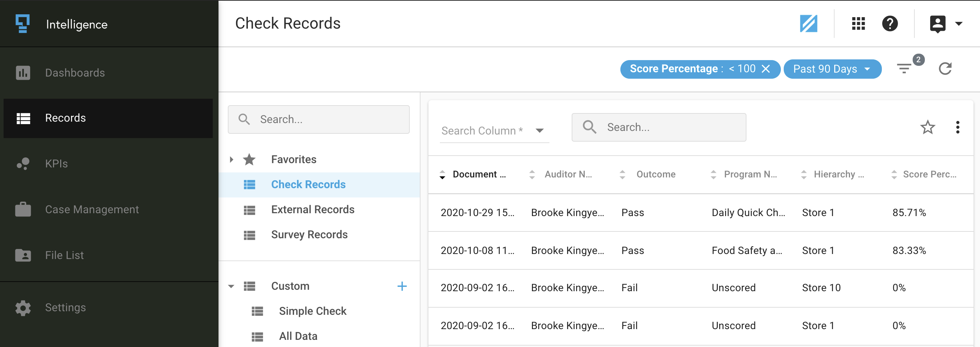Screen dimensions: 980x347
Task: Refresh the records table
Action: [945, 69]
